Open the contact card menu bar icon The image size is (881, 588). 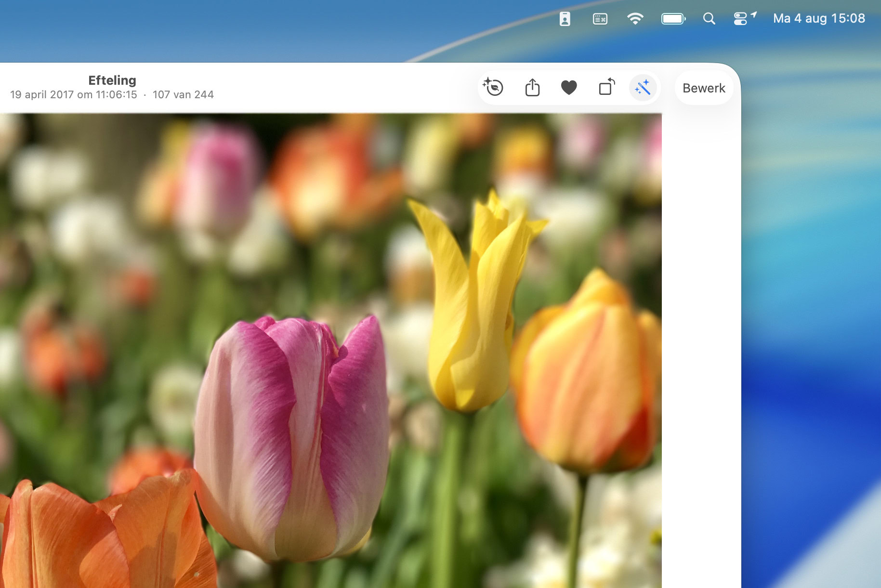[x=565, y=19]
